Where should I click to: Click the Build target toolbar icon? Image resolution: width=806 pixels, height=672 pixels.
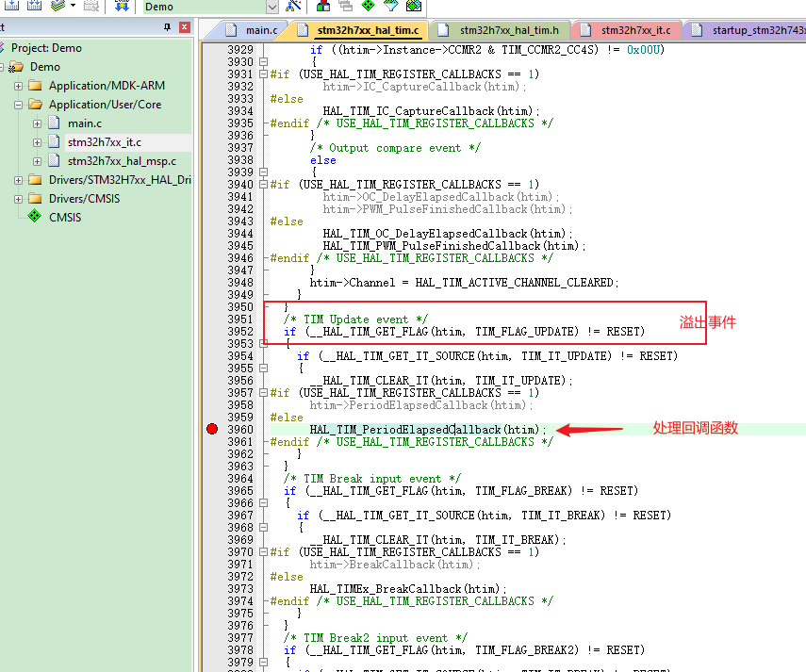[x=12, y=5]
